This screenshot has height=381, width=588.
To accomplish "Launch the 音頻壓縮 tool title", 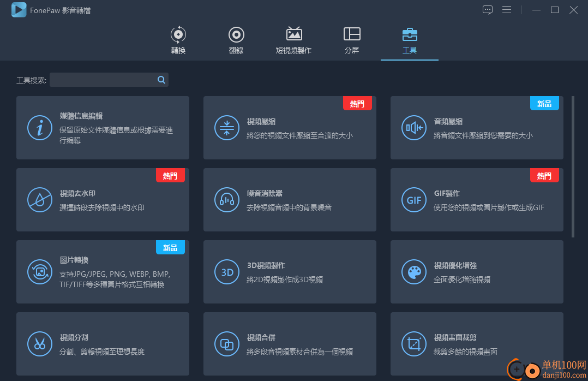I will (x=448, y=122).
